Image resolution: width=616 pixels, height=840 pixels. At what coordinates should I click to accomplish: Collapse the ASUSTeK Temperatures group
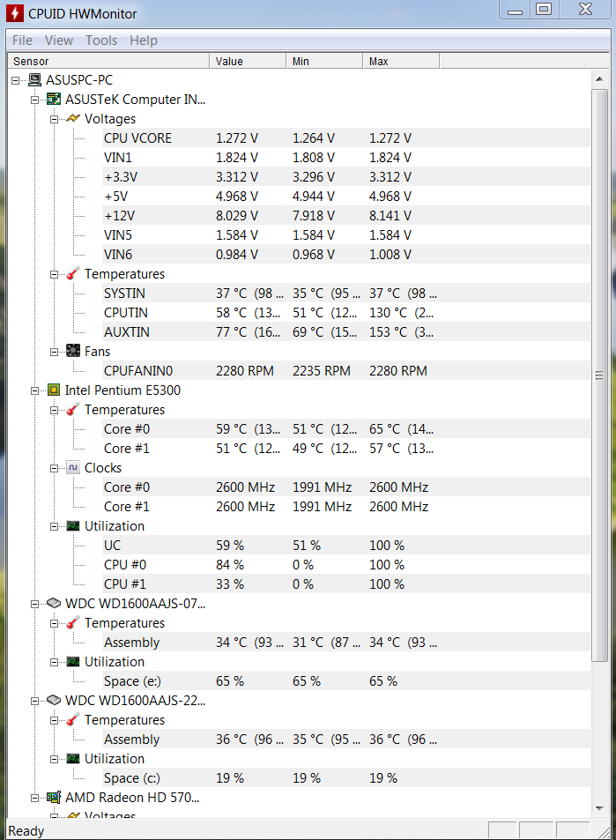[x=54, y=275]
